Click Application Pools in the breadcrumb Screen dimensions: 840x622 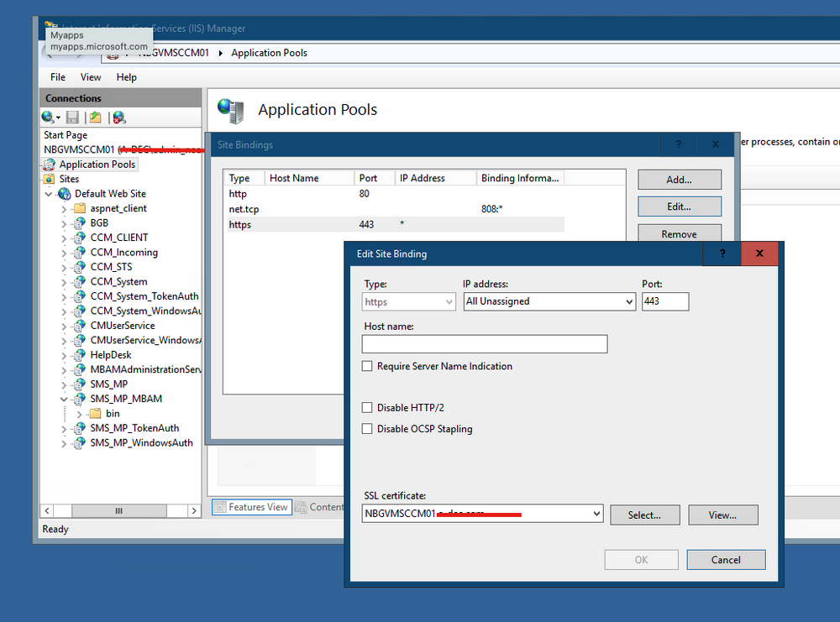tap(269, 53)
